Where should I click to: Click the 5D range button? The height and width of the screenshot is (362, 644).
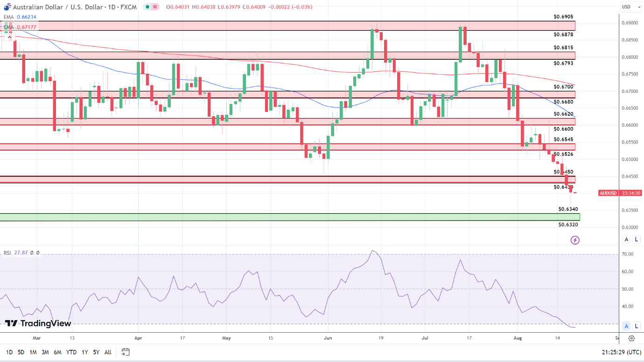(x=21, y=353)
